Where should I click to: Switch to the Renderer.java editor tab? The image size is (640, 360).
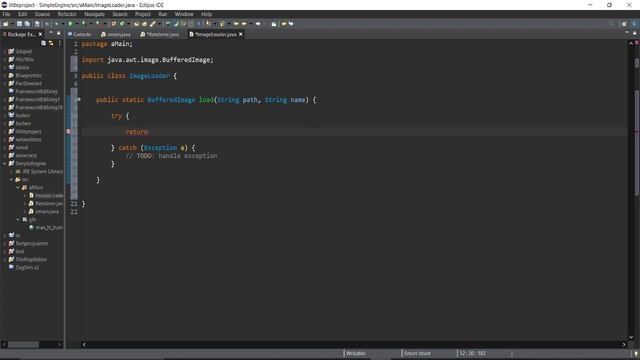[160, 34]
